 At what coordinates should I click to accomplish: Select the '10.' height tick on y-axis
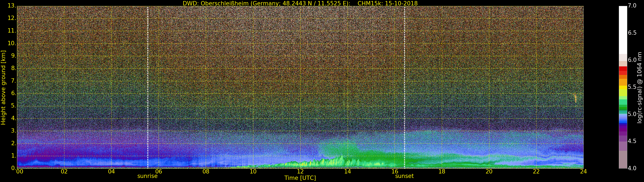12,43
